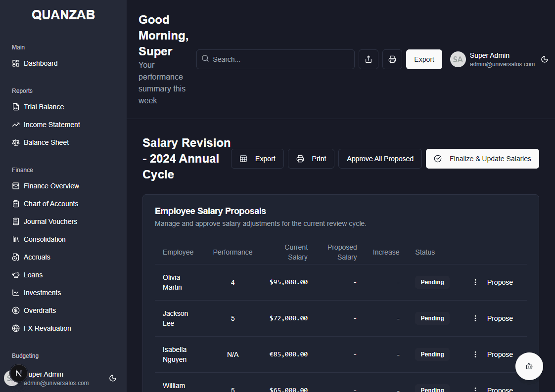The image size is (555, 392).
Task: Click the Overdrafts dollar icon
Action: point(15,310)
